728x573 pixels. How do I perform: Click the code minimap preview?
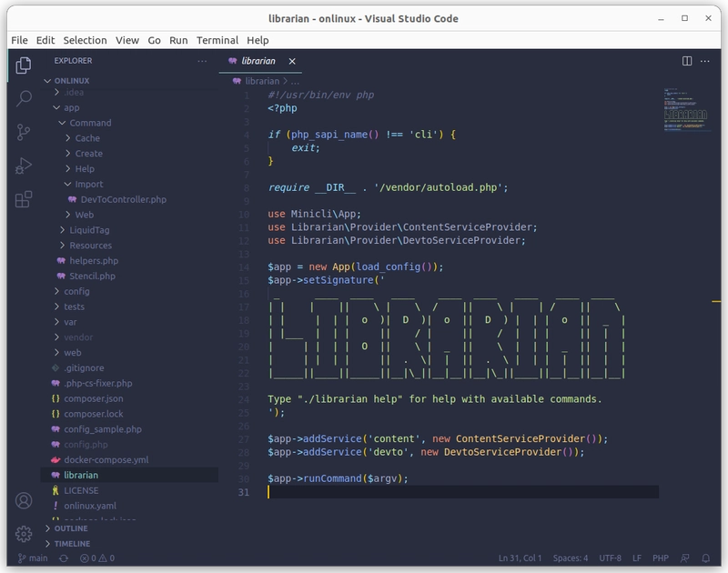pyautogui.click(x=686, y=109)
